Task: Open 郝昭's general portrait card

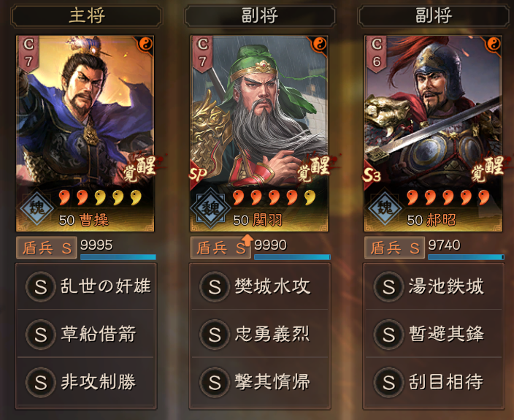Action: coord(433,134)
